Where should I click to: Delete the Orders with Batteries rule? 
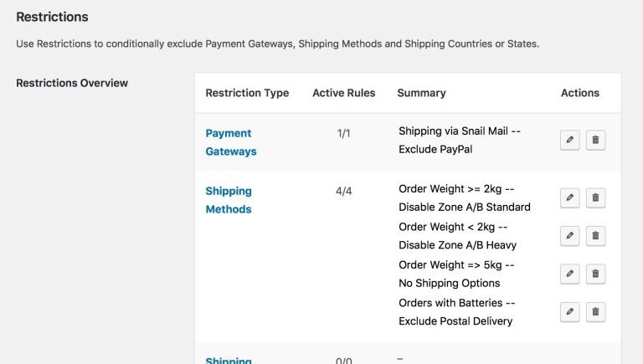[x=595, y=312]
